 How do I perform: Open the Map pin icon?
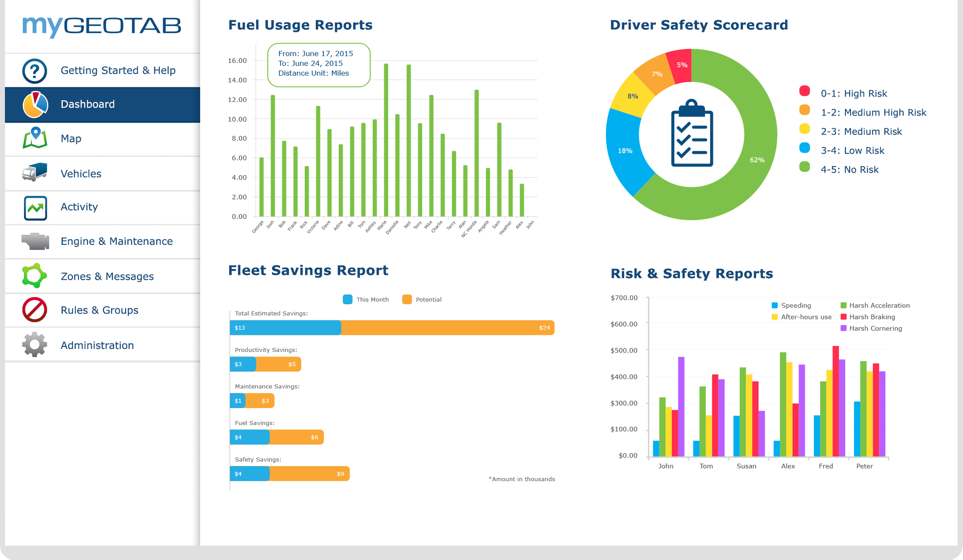(x=35, y=138)
